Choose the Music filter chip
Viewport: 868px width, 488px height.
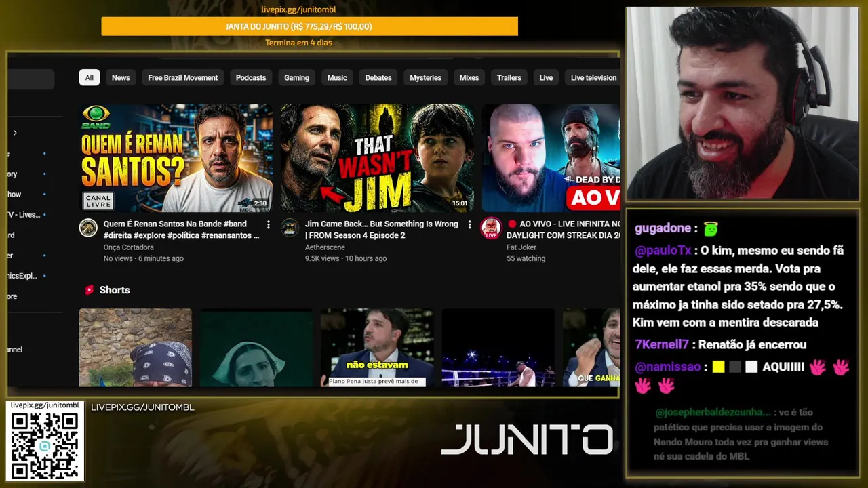[x=337, y=77]
